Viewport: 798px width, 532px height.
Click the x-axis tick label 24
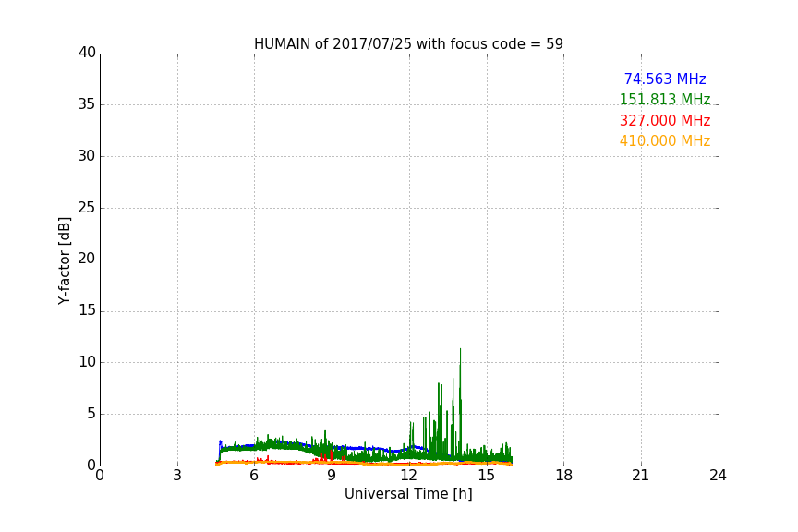(x=718, y=476)
